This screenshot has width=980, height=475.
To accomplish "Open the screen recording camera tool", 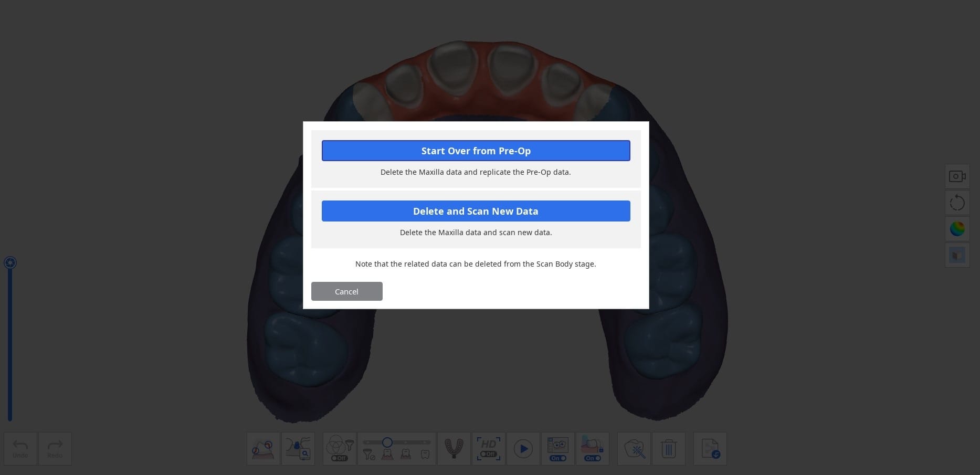I will click(x=957, y=176).
